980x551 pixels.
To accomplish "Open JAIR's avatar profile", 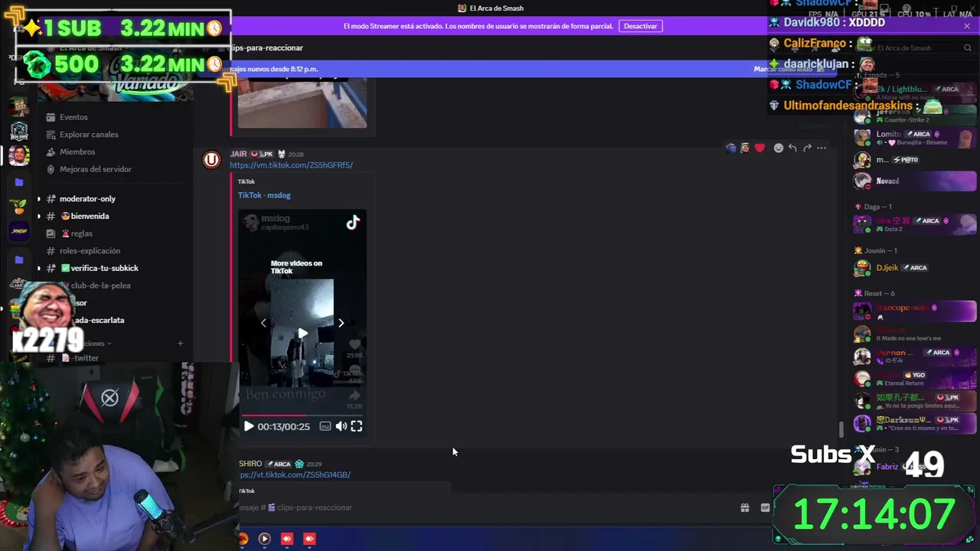I will pyautogui.click(x=212, y=160).
